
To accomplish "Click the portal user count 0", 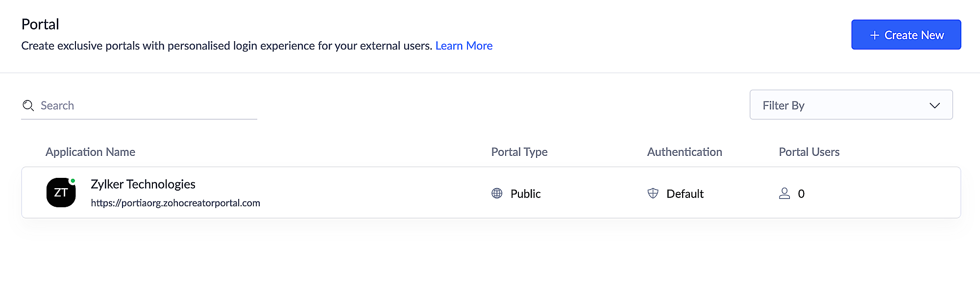I will point(801,194).
